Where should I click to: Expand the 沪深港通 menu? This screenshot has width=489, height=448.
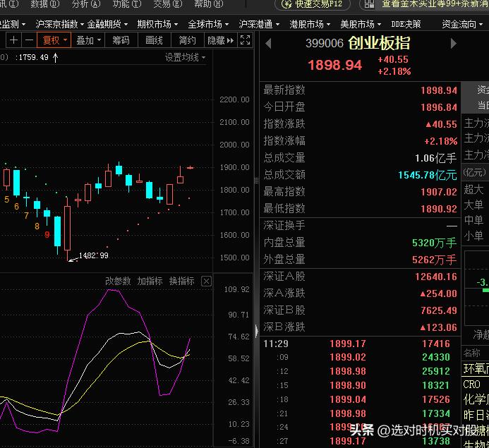tap(259, 24)
